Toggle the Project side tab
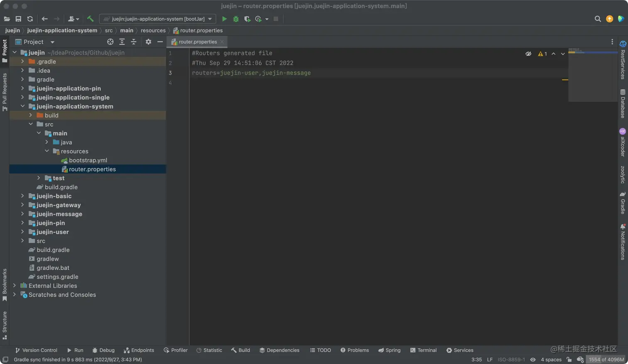628x364 pixels. [5, 51]
